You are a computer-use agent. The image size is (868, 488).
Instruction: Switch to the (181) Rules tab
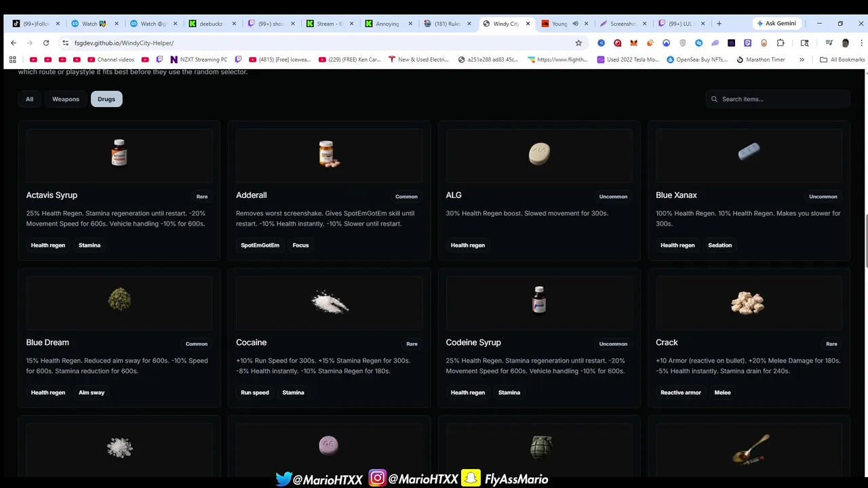(x=447, y=24)
